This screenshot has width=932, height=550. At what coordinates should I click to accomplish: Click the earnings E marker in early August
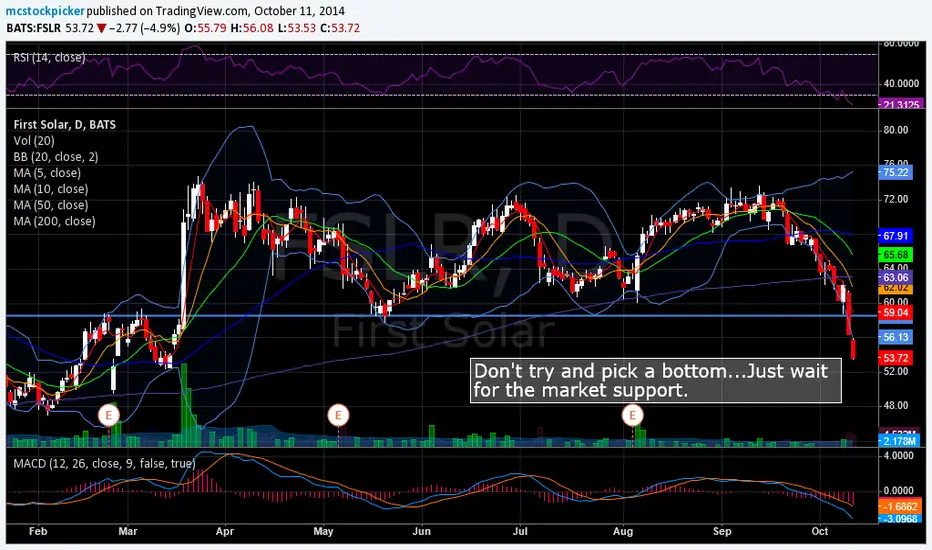[632, 414]
